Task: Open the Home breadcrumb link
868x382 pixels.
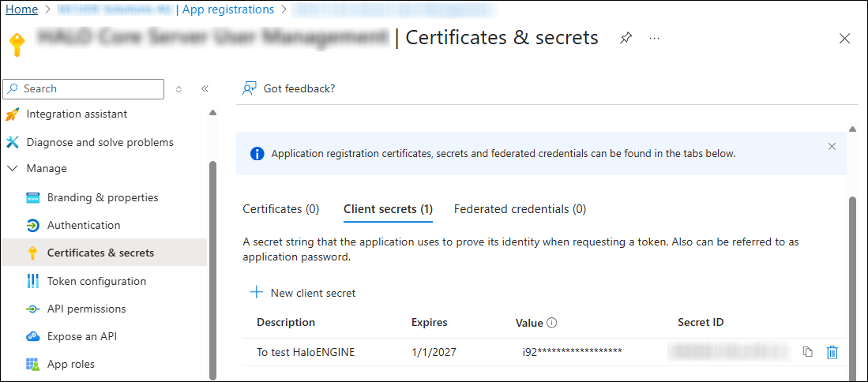Action: coord(21,9)
